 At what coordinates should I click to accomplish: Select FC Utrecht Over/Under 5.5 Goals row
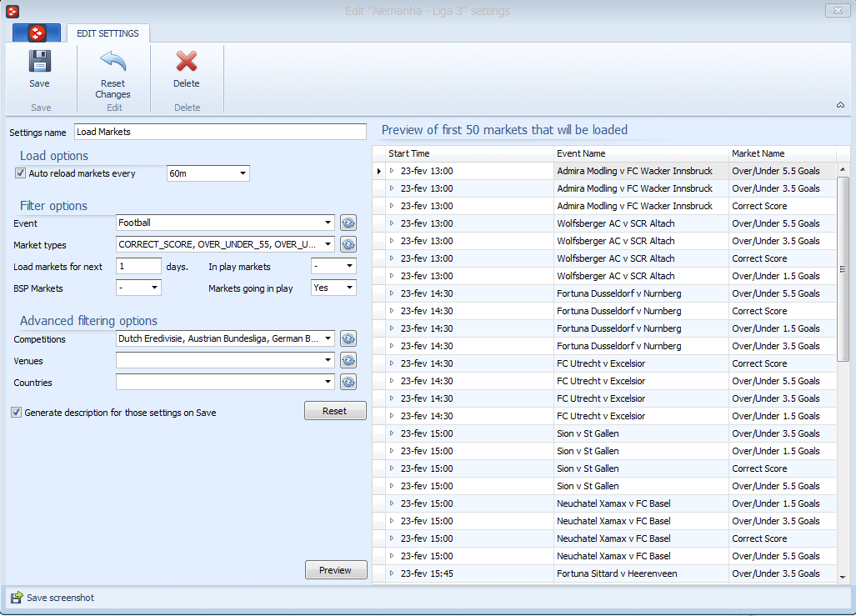603,381
